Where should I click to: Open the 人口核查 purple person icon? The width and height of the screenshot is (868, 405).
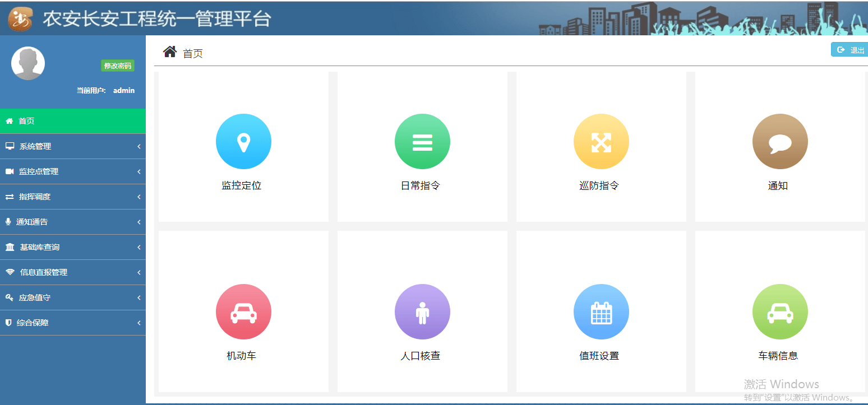(x=422, y=312)
